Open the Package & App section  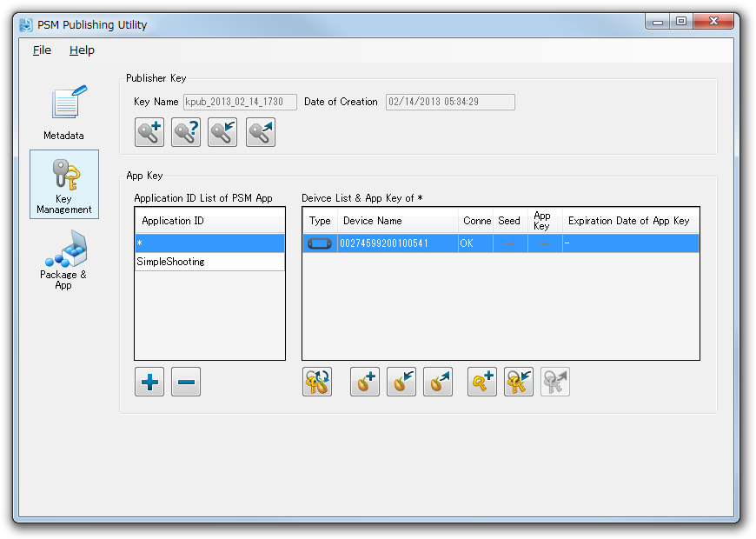63,260
